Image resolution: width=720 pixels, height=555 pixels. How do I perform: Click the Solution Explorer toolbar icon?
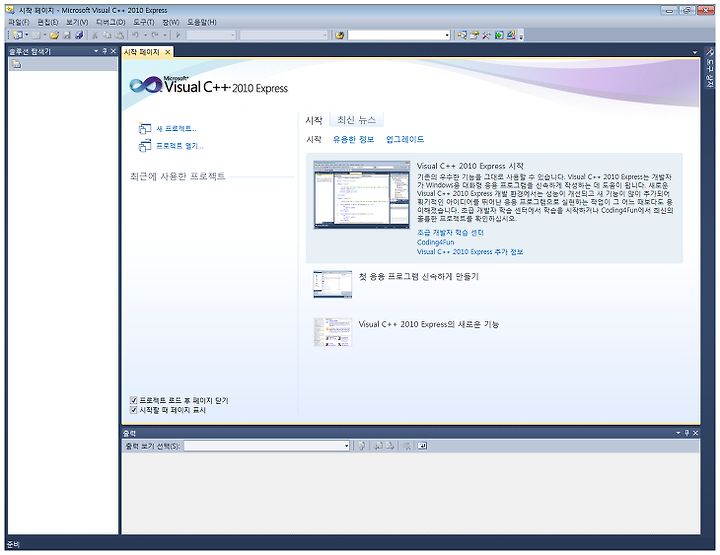pos(462,35)
